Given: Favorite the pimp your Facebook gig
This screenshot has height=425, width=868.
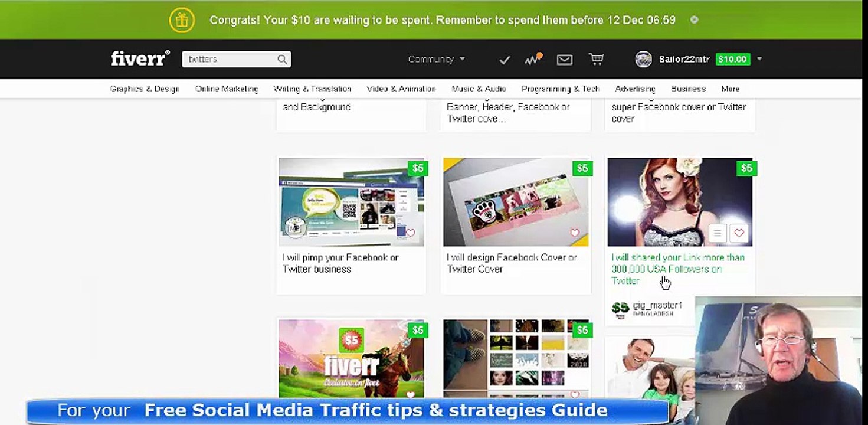Looking at the screenshot, I should 411,233.
